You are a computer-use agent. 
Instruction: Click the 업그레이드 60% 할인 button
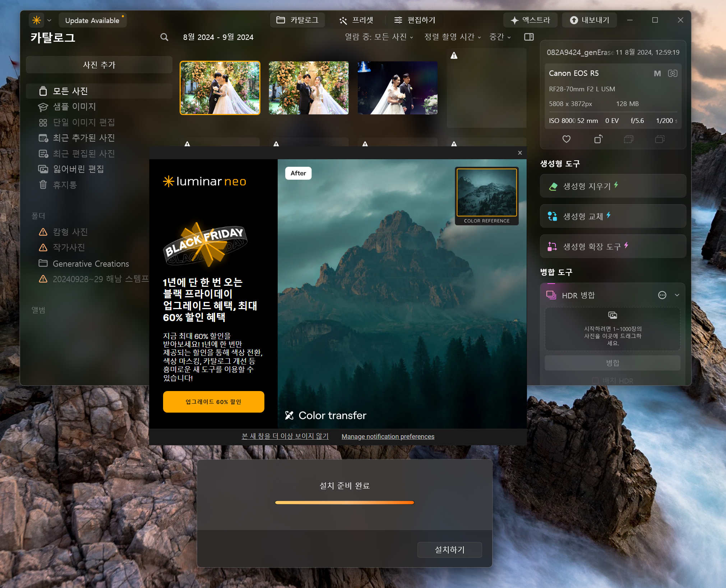coord(213,402)
